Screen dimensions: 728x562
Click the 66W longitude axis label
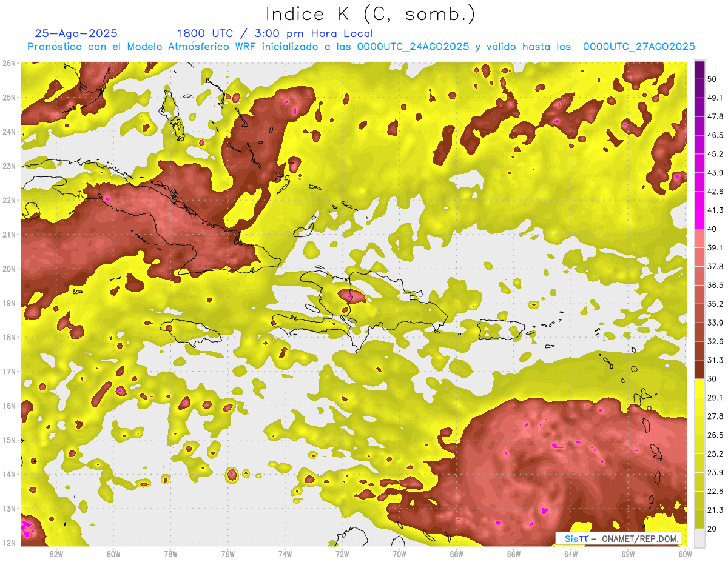coord(514,554)
